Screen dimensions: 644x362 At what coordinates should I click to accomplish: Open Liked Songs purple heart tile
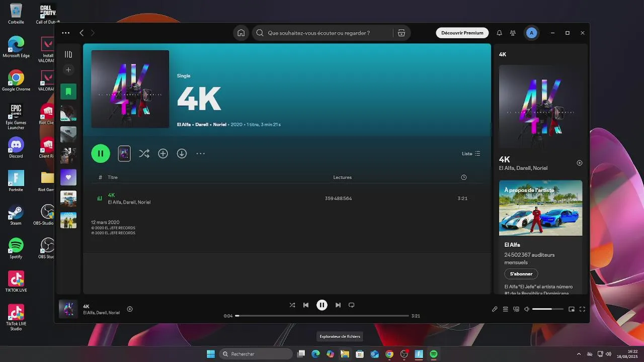68,177
